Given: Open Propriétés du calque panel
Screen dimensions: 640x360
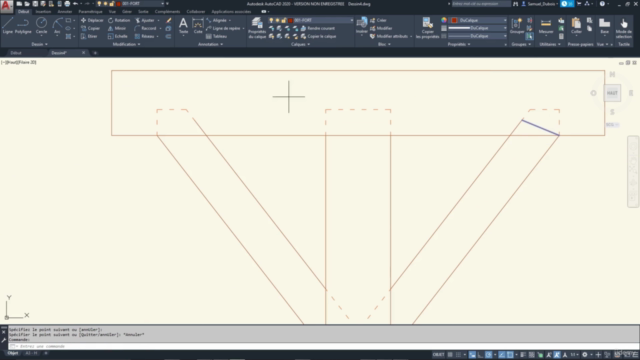Looking at the screenshot, I should pos(257,28).
